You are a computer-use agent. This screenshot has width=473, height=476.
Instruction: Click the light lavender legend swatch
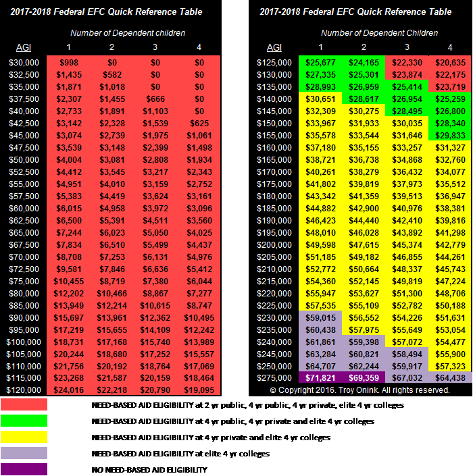[x=24, y=453]
